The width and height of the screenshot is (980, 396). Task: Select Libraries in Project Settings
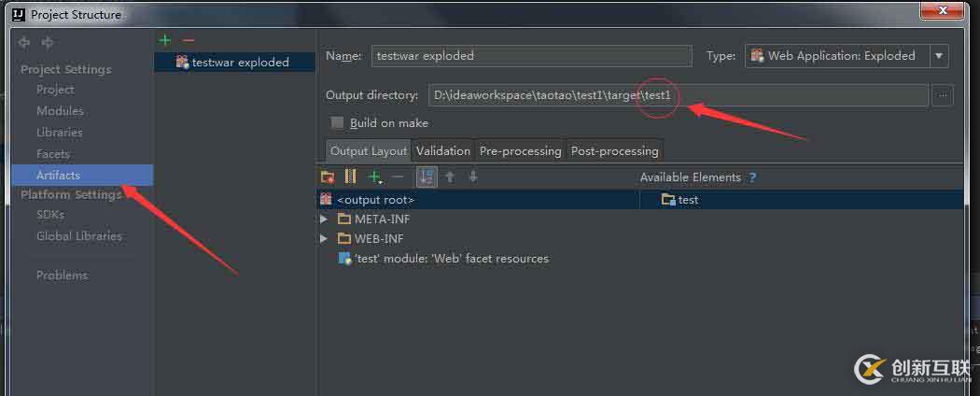click(60, 133)
